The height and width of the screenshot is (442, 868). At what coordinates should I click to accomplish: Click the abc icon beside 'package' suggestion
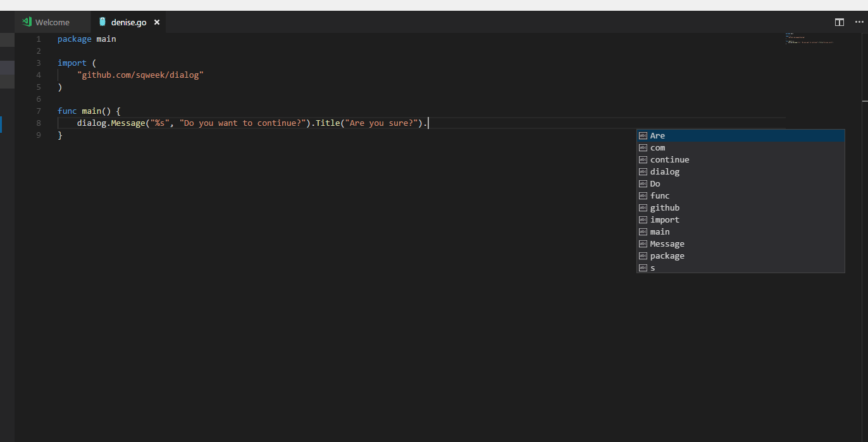click(643, 255)
